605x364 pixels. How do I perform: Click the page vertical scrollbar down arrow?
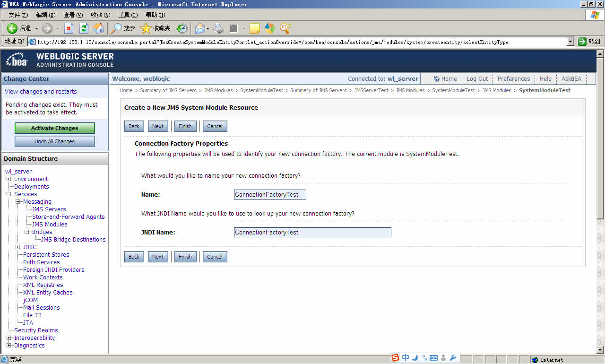tap(600, 350)
